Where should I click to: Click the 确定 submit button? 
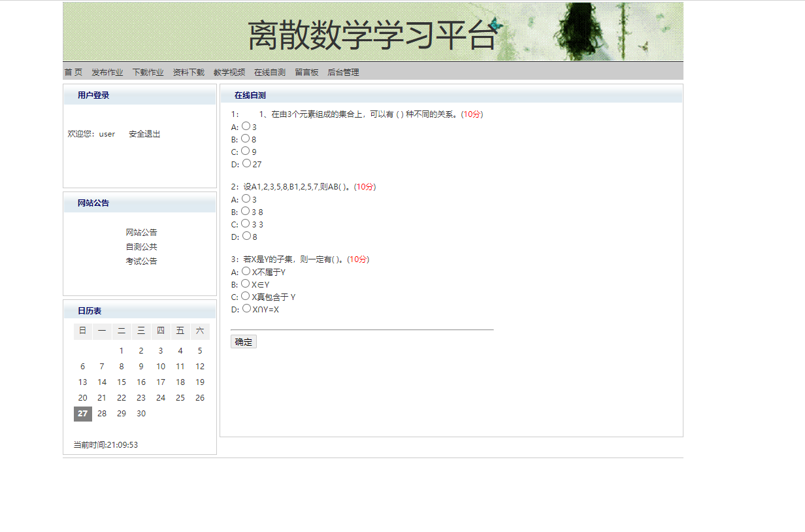(x=243, y=341)
